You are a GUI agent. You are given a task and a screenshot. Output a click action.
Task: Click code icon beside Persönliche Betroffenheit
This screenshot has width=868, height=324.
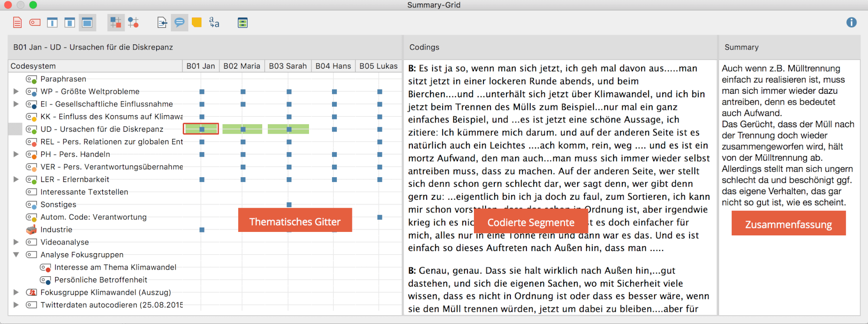click(45, 280)
